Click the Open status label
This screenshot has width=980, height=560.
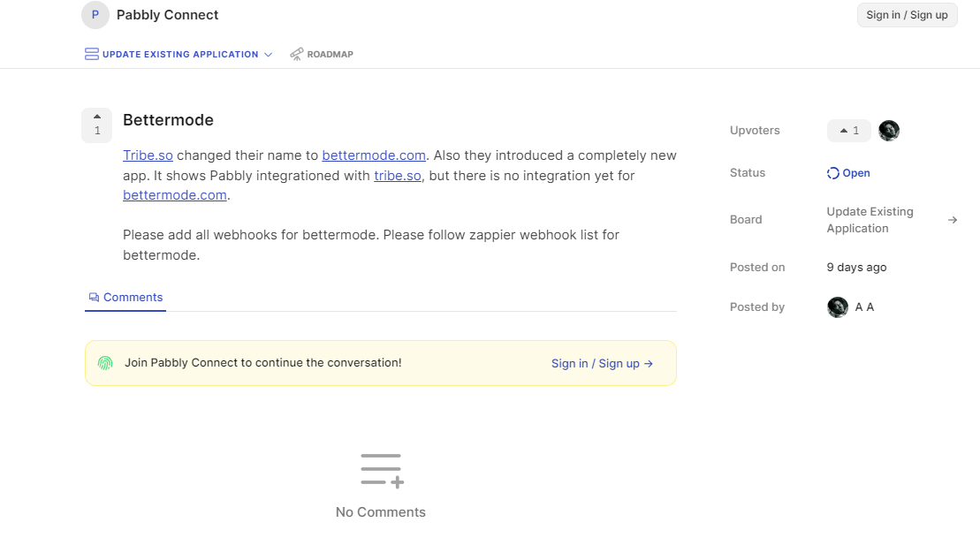click(x=856, y=173)
